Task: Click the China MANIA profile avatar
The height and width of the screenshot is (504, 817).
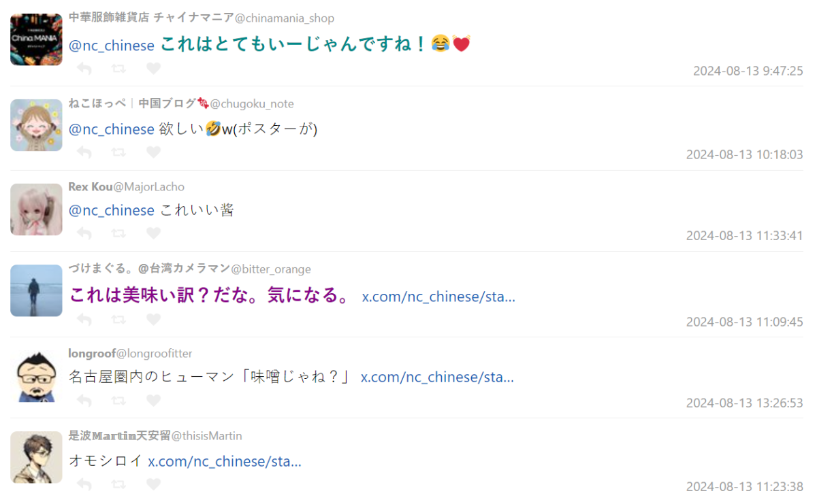Action: coord(36,39)
